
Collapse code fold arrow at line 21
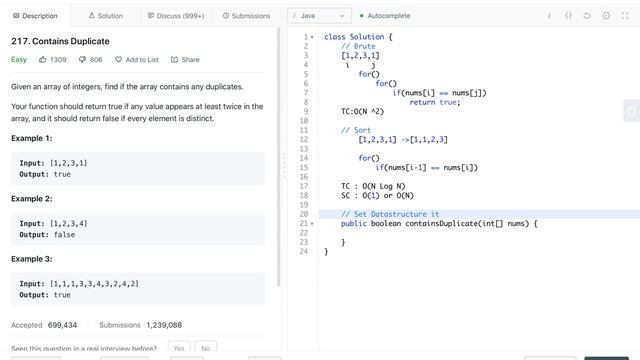(312, 224)
